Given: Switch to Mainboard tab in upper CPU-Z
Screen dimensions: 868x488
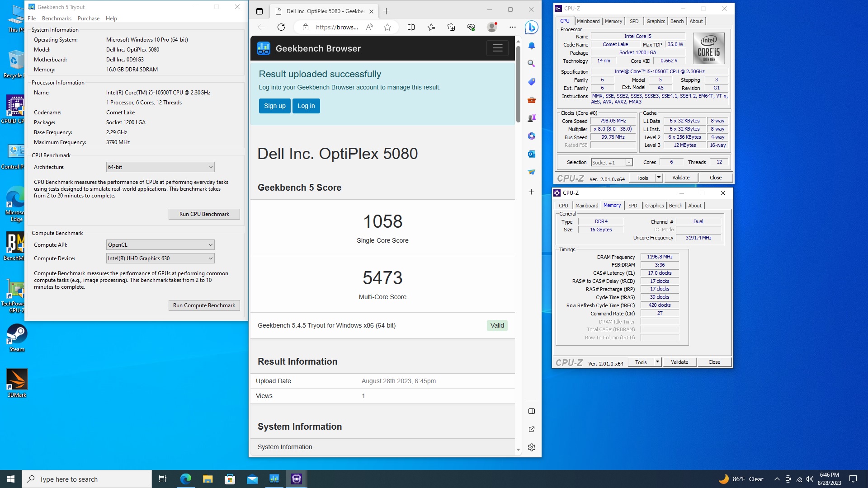Looking at the screenshot, I should 588,21.
